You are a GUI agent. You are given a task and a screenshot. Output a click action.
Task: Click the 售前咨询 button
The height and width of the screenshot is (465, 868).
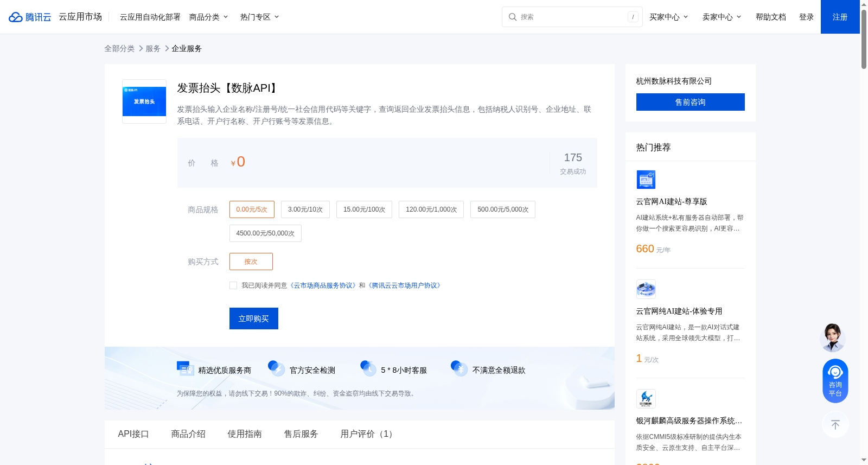(x=691, y=102)
